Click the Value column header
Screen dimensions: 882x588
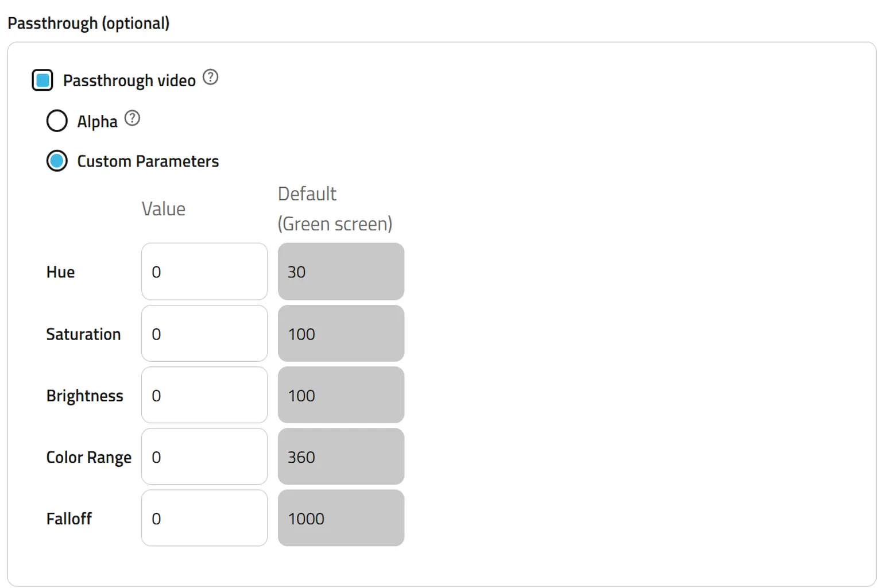click(164, 209)
